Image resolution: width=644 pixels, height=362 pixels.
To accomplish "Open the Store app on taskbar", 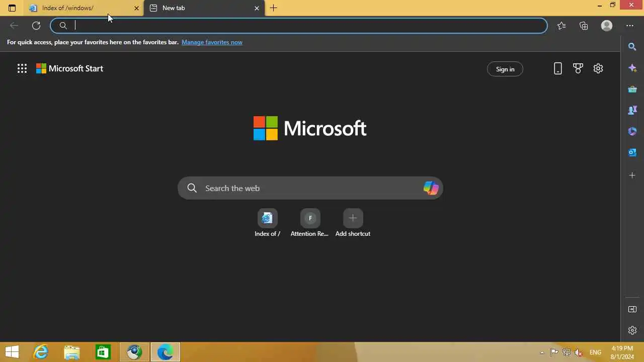I will point(103,352).
